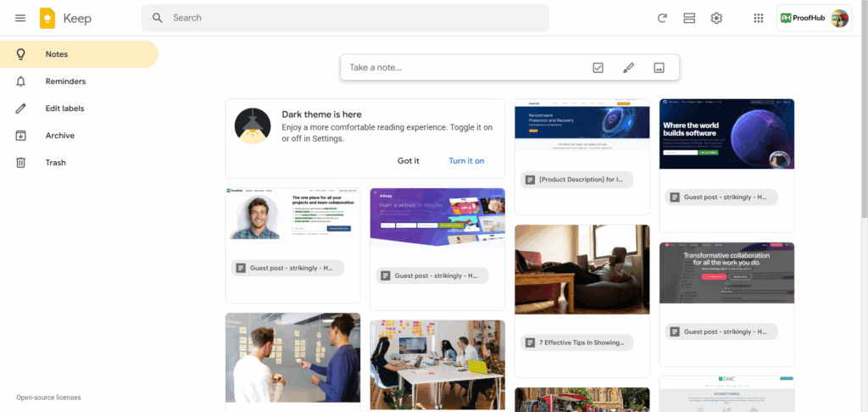
Task: Click the Reminders bell icon
Action: click(x=20, y=81)
